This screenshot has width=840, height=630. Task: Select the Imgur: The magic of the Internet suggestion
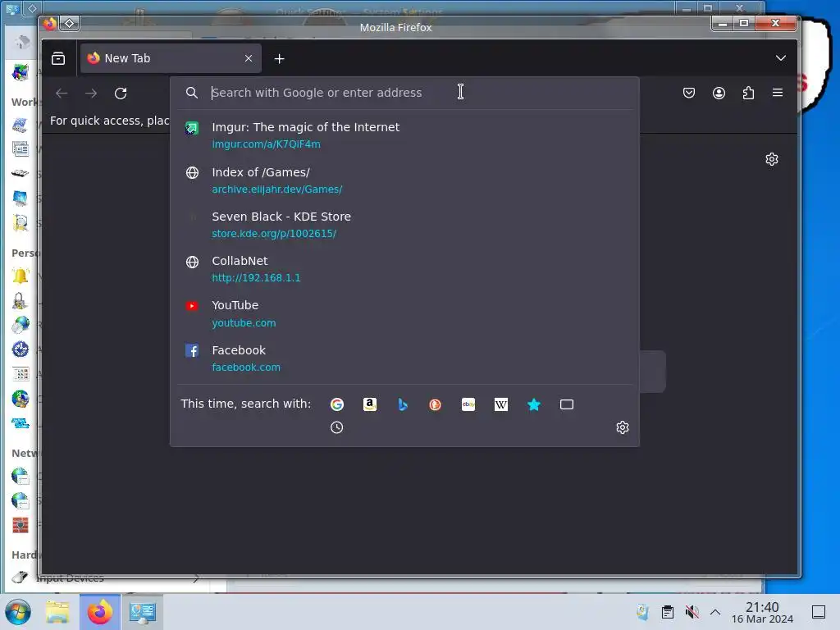[x=404, y=135]
